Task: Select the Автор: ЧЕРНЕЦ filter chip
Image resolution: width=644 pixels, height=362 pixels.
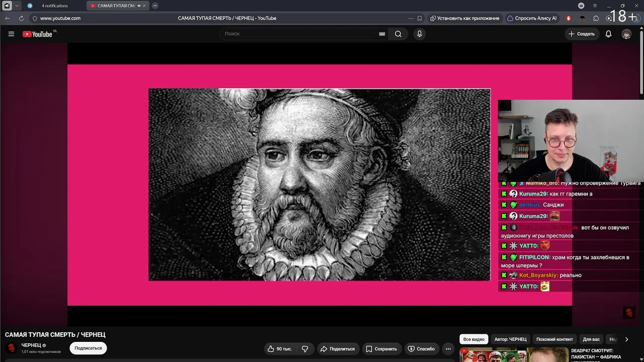Action: (x=510, y=339)
